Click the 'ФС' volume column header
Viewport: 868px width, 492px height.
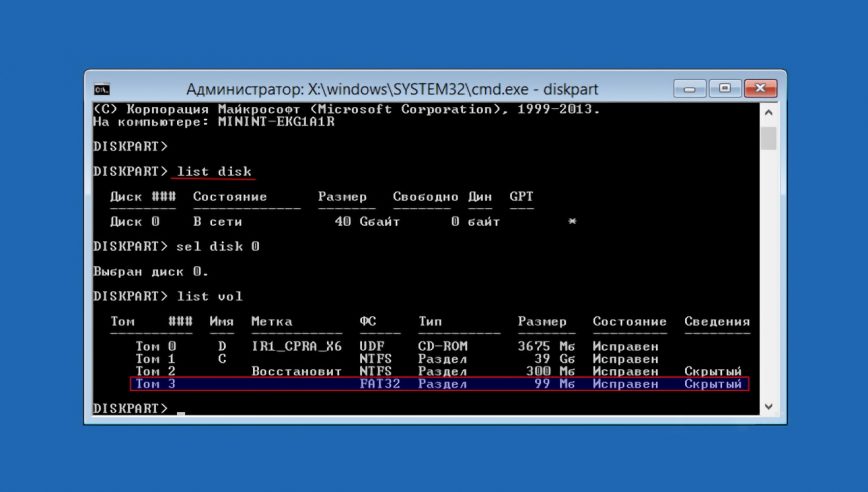(x=368, y=322)
